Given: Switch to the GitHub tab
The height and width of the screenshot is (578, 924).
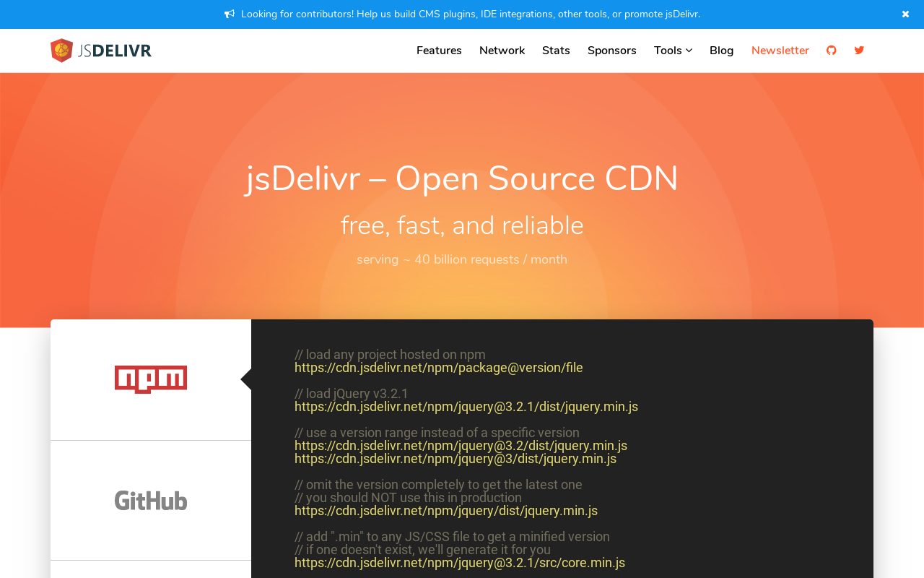Looking at the screenshot, I should 151,500.
